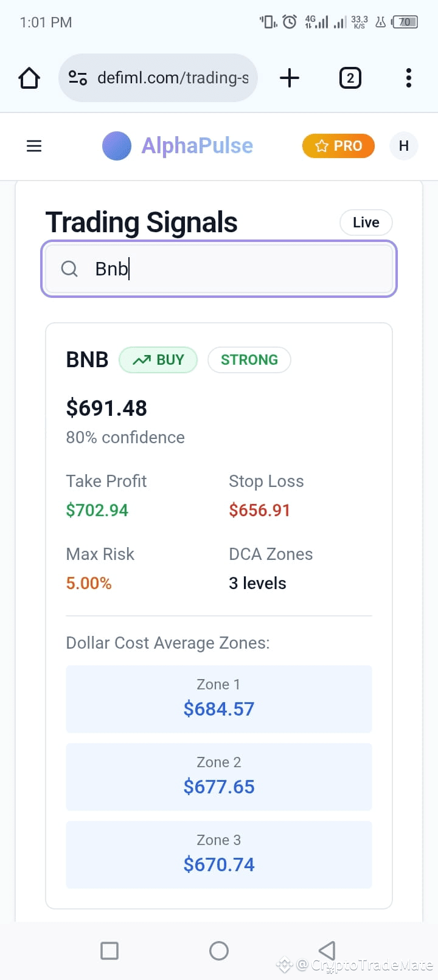
Task: Select Zone 1 at $684.57
Action: (219, 699)
